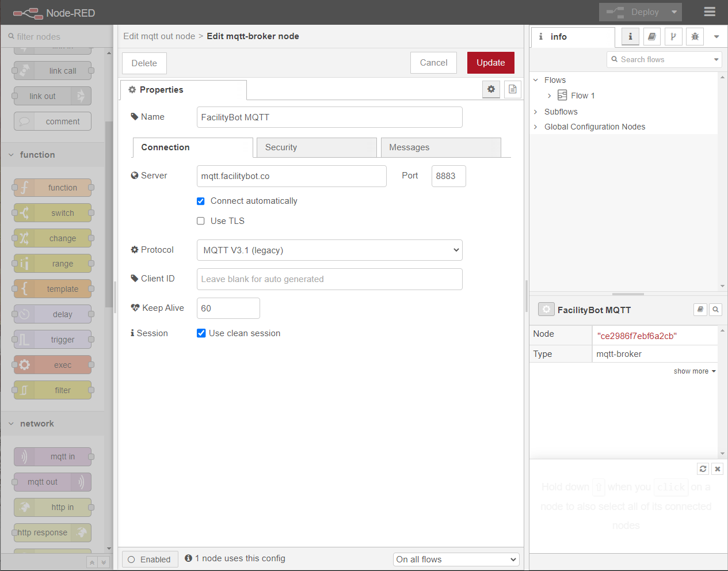Collapse the network palette category
This screenshot has height=571, width=728.
[x=53, y=424]
